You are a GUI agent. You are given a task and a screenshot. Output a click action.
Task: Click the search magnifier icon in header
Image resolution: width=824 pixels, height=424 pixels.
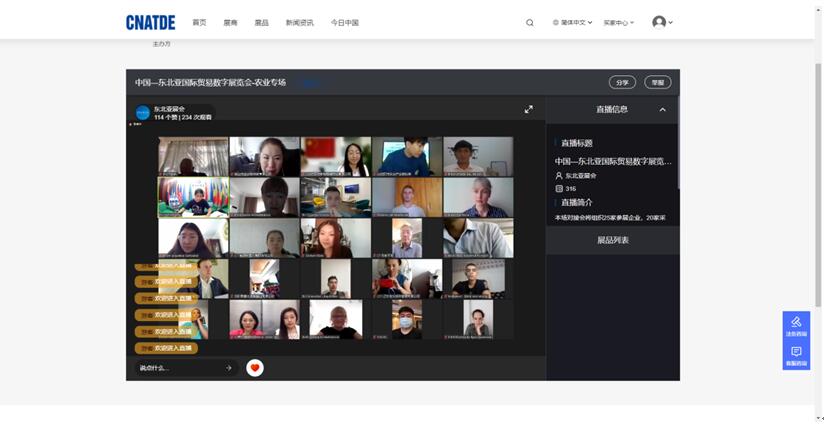coord(530,23)
